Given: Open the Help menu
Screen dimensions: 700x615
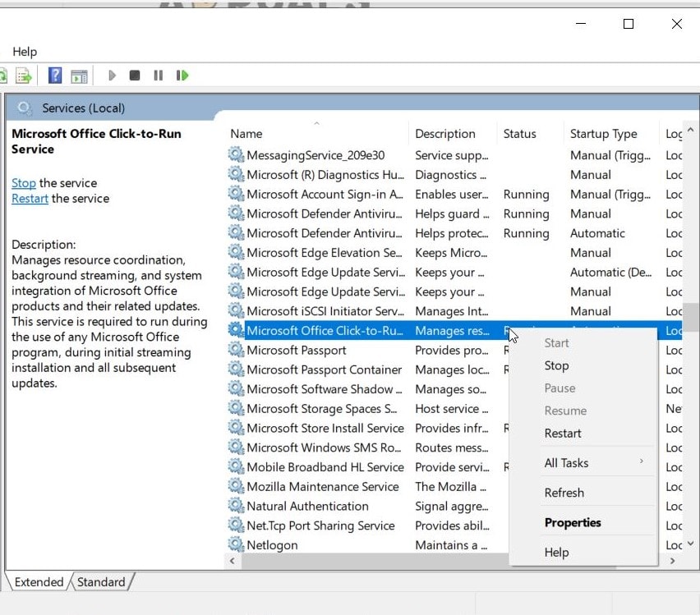Looking at the screenshot, I should (x=24, y=51).
